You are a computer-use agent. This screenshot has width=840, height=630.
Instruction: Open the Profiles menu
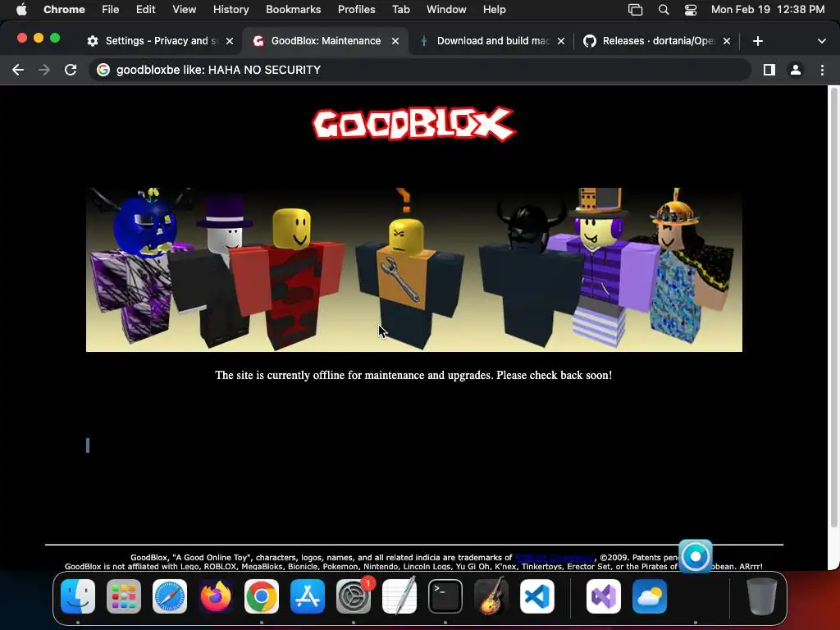pyautogui.click(x=356, y=10)
